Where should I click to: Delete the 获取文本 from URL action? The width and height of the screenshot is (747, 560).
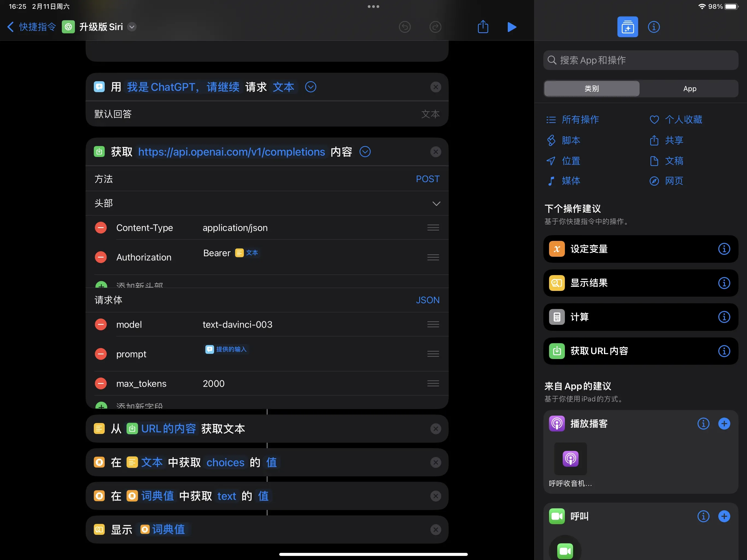click(x=436, y=428)
